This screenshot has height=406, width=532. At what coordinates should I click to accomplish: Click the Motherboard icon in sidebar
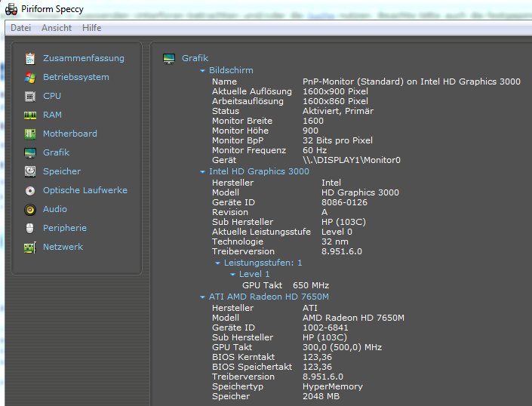click(x=30, y=134)
